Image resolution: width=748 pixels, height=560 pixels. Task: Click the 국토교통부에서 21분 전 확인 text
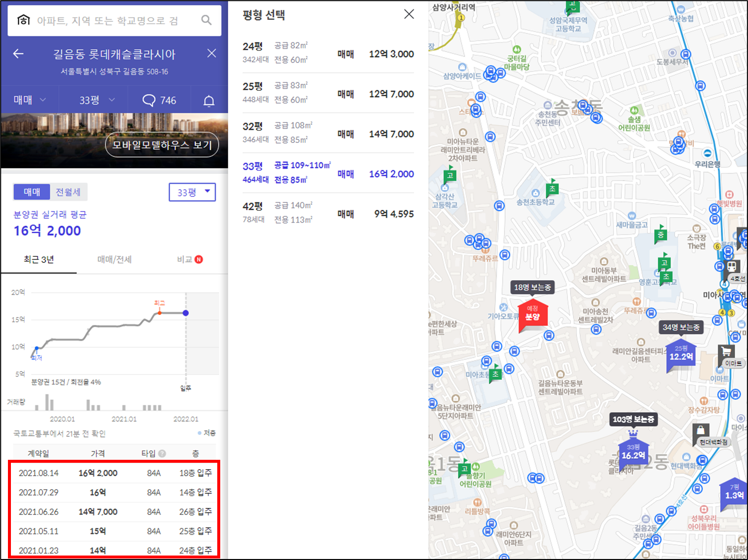[x=60, y=434]
